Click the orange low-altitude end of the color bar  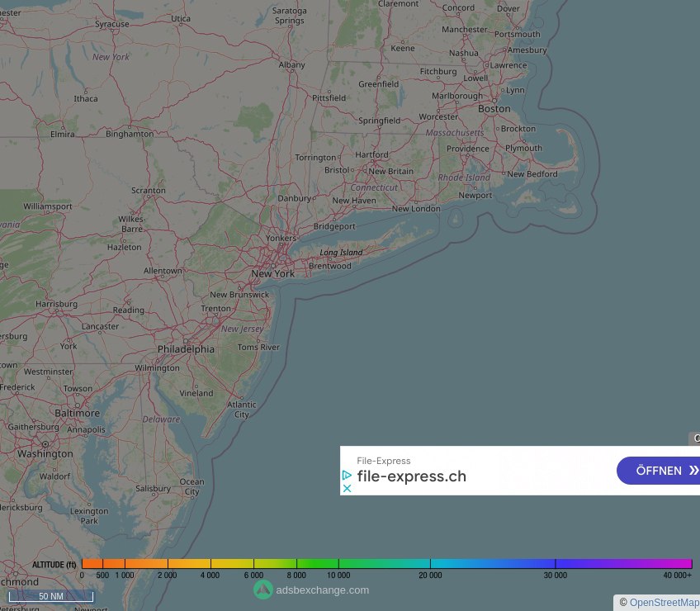pyautogui.click(x=92, y=563)
